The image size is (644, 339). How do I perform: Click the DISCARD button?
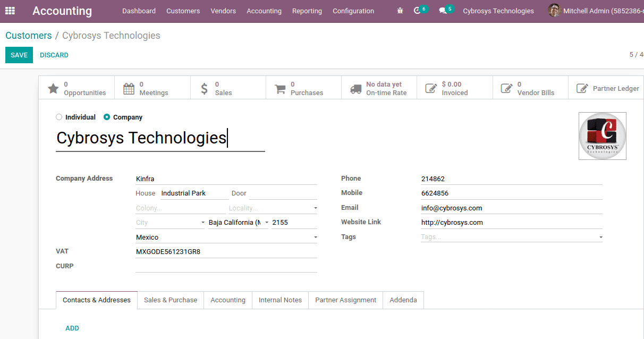pyautogui.click(x=54, y=55)
